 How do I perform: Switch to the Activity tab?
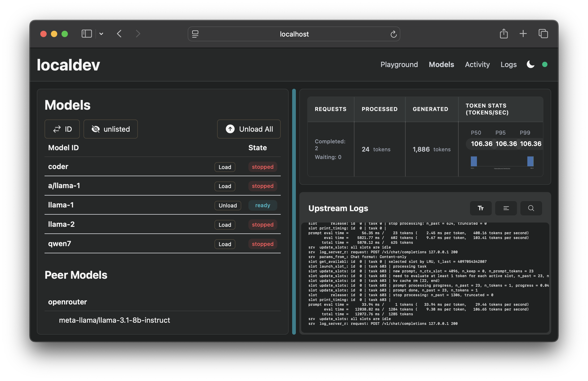pos(477,64)
